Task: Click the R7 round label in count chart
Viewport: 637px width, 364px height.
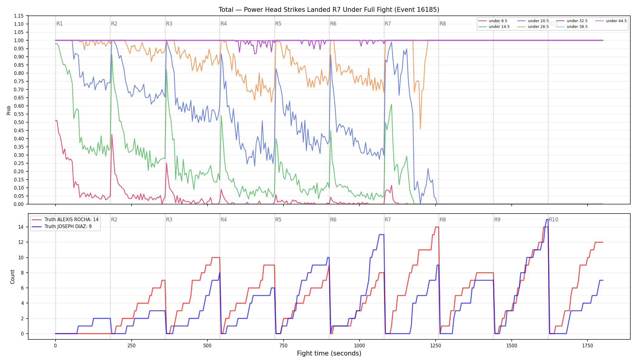Action: coord(388,220)
